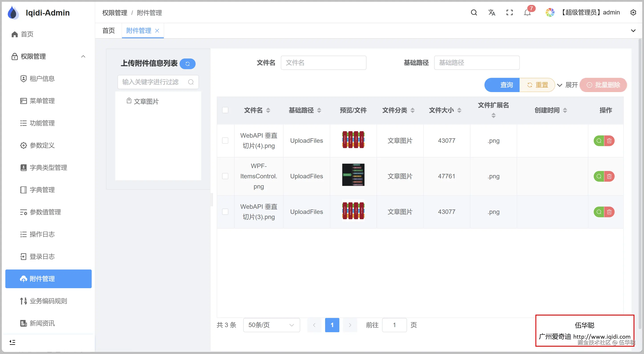Open the settings gear icon in header
644x354 pixels.
tap(633, 12)
